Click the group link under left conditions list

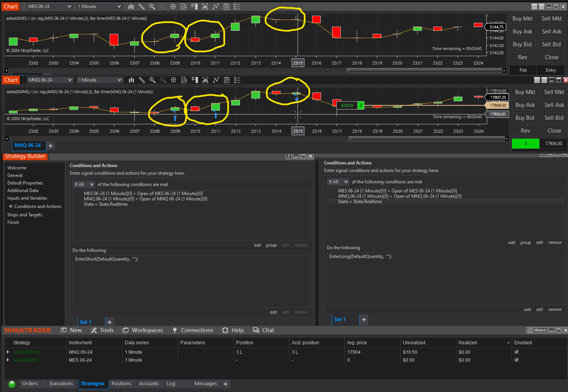coord(271,245)
